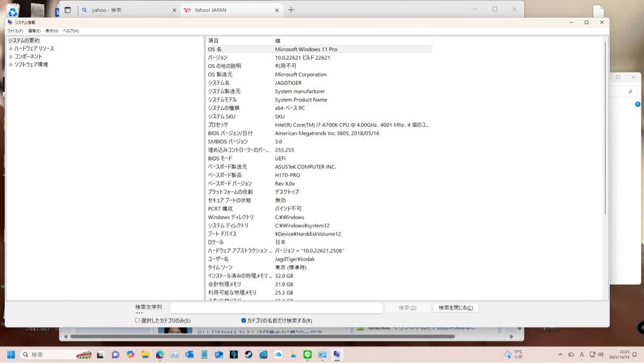Open the 表示 menu in システム情報
This screenshot has height=363, width=644.
(x=52, y=30)
